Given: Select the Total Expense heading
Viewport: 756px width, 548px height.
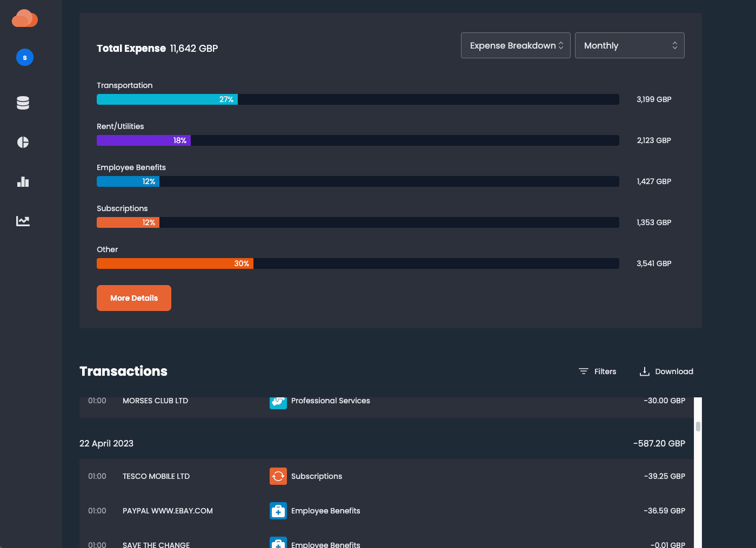Looking at the screenshot, I should pos(131,48).
